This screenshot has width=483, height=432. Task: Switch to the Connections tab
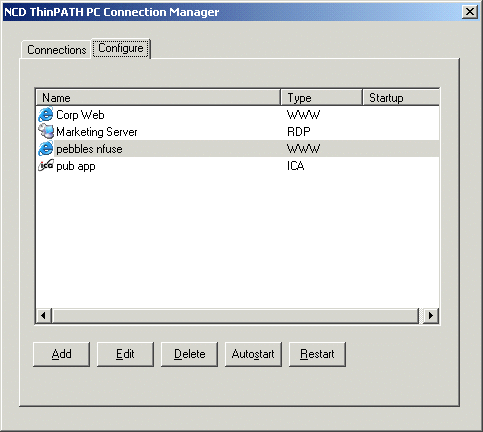point(56,50)
